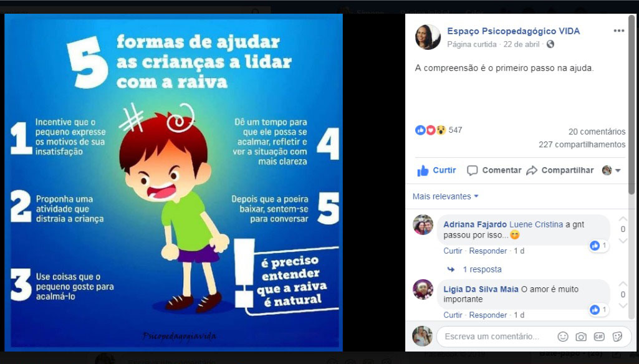This screenshot has width=639, height=364.
Task: Click the Curtir thumbs-up button
Action: tap(436, 170)
